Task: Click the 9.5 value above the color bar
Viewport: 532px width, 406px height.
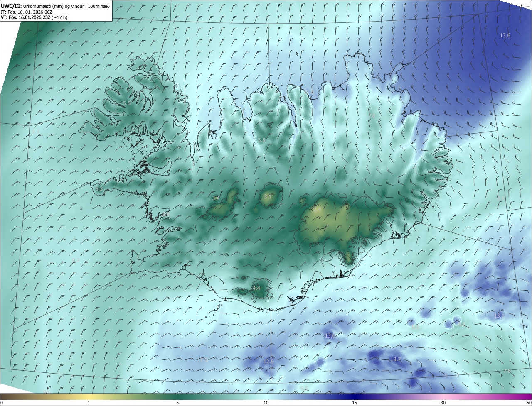Action: (305, 388)
